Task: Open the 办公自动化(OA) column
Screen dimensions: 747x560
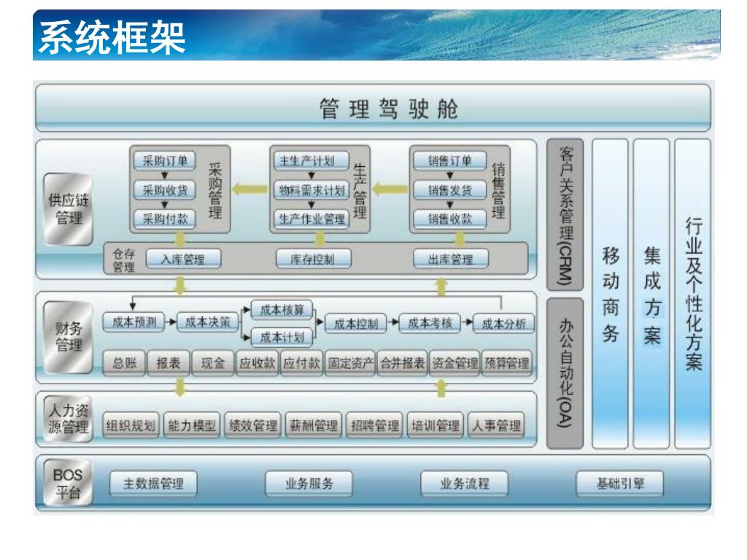Action: (565, 373)
